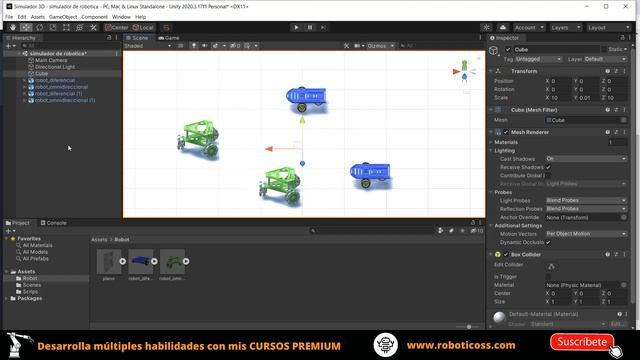Search by label icon in Project panel
The height and width of the screenshot is (360, 640).
[x=451, y=231]
